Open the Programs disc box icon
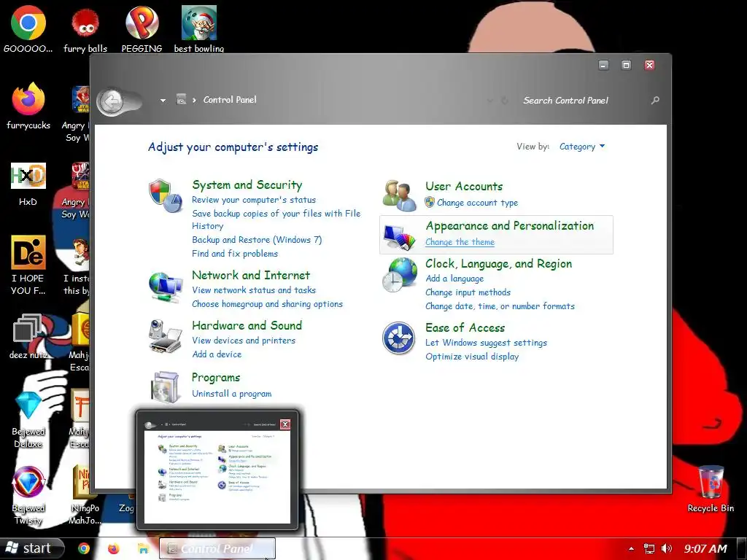 coord(166,386)
